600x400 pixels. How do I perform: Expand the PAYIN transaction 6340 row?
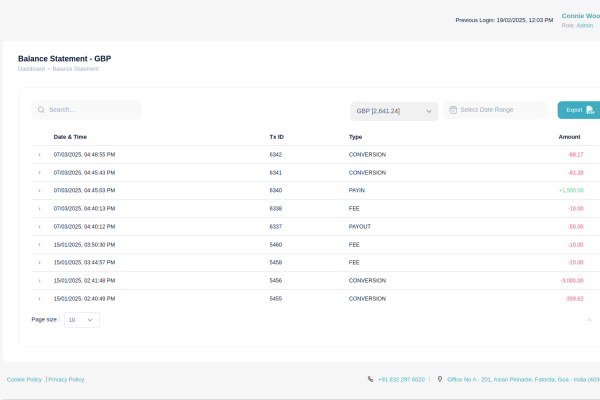[39, 190]
